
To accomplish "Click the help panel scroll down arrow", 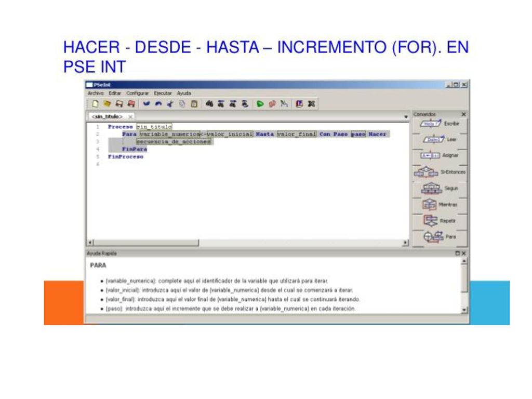I will coord(464,310).
